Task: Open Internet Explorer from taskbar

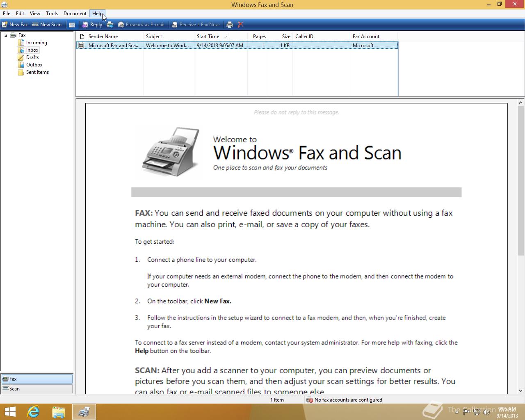Action: coord(33,412)
